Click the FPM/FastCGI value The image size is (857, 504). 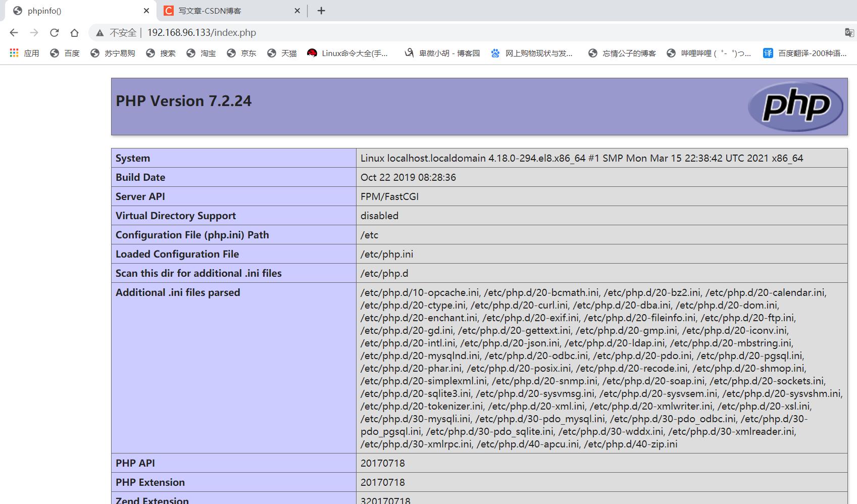pyautogui.click(x=389, y=196)
